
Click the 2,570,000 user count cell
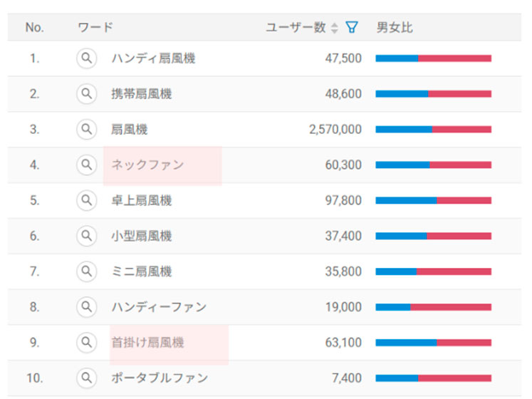point(335,129)
